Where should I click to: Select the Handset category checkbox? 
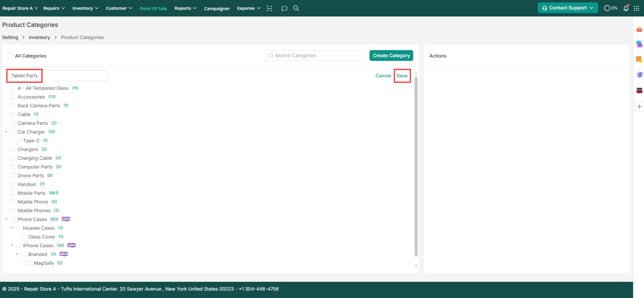tap(13, 184)
